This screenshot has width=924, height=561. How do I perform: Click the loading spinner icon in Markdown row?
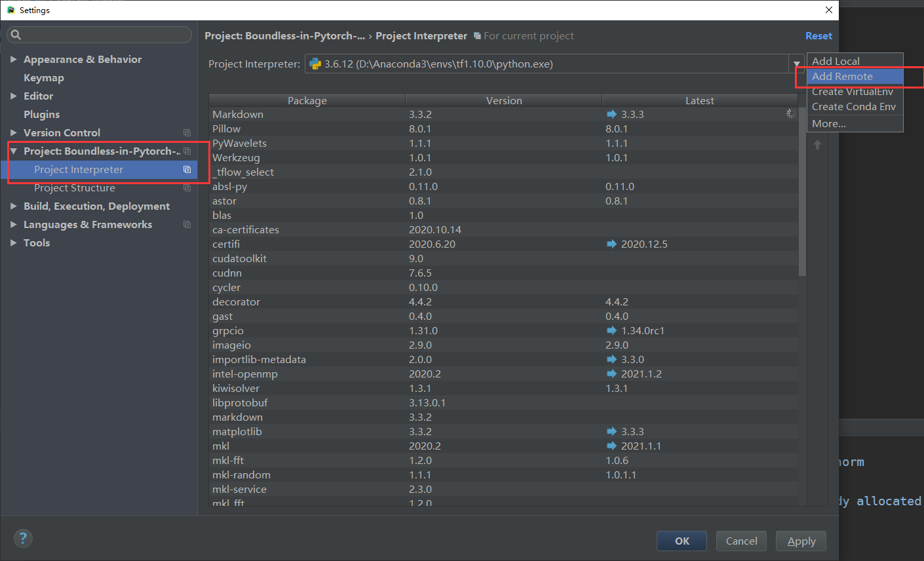pyautogui.click(x=791, y=113)
